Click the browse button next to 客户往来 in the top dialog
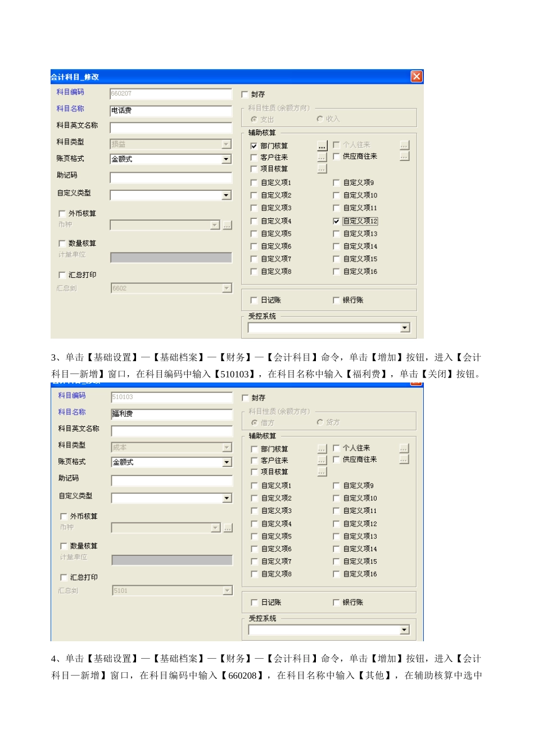Image resolution: width=534 pixels, height=756 pixels. coord(322,157)
